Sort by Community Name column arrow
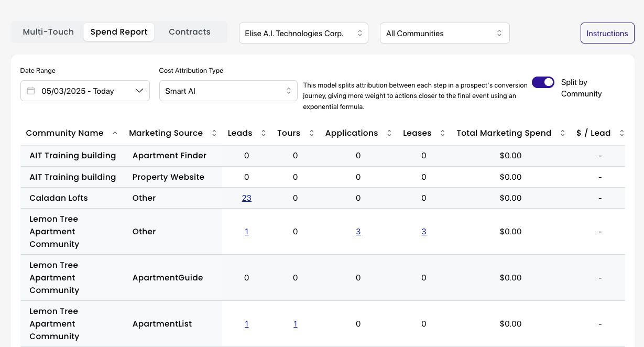The width and height of the screenshot is (644, 347). pyautogui.click(x=115, y=133)
